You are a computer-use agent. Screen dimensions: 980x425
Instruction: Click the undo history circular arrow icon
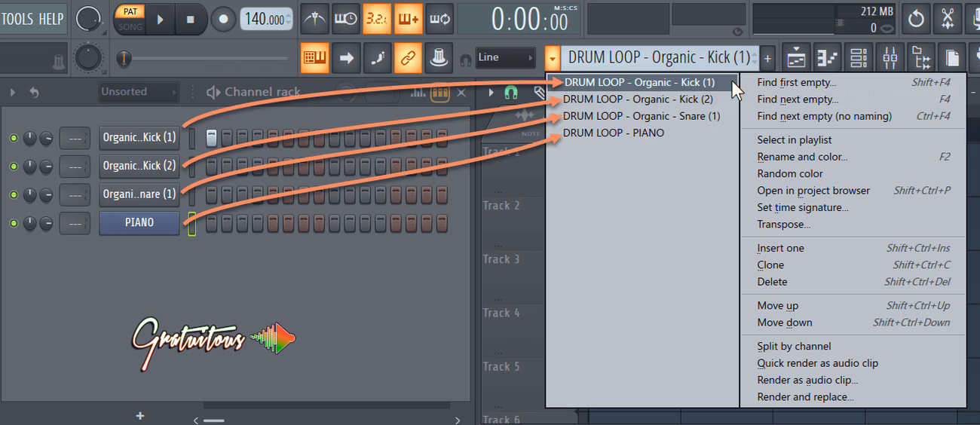point(916,19)
